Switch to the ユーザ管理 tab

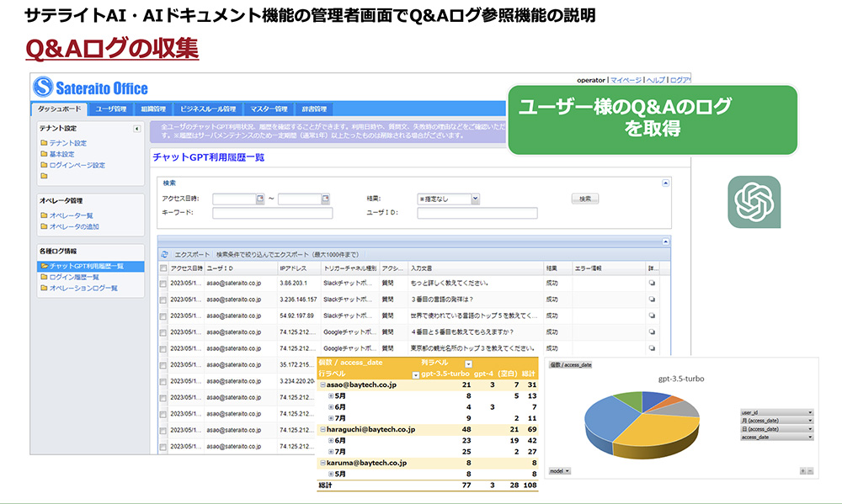(110, 109)
